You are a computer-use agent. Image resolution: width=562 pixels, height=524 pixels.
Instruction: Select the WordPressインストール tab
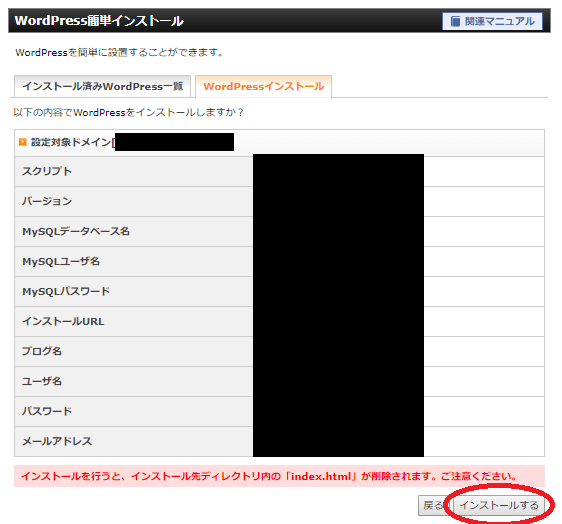[263, 86]
